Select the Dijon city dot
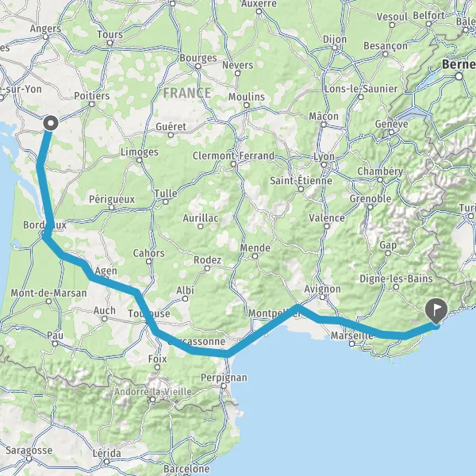The image size is (476, 476). click(335, 48)
